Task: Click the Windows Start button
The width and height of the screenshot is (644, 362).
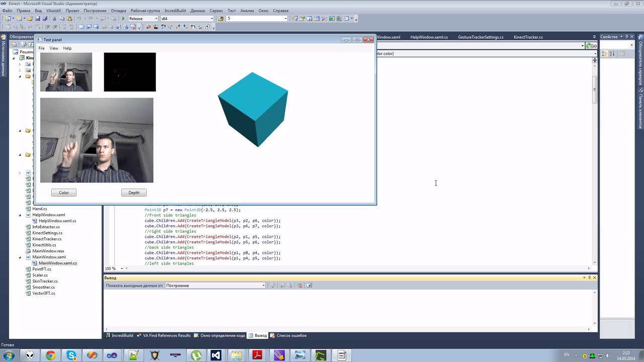Action: click(10, 355)
